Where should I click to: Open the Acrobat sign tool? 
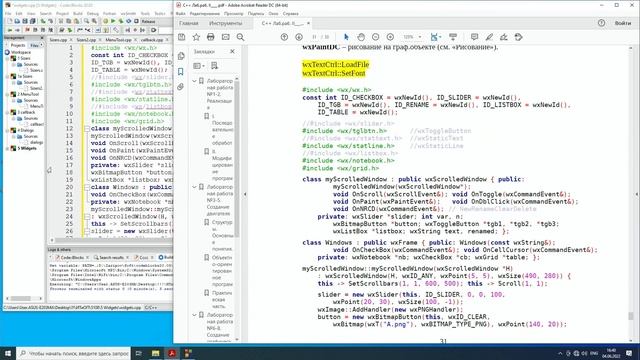tap(504, 37)
